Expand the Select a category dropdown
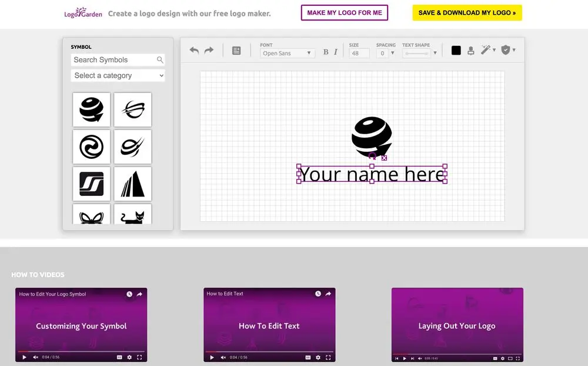This screenshot has height=366, width=588. (118, 75)
